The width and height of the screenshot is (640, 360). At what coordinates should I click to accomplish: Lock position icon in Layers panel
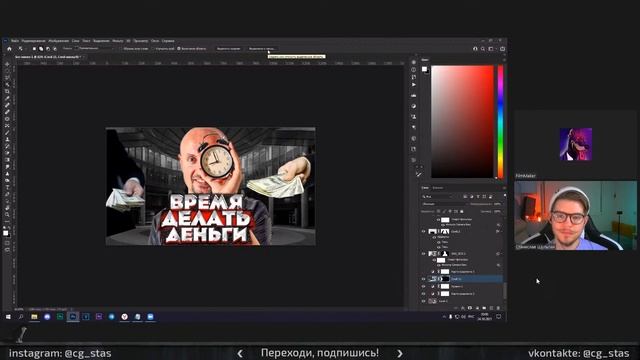click(x=450, y=211)
